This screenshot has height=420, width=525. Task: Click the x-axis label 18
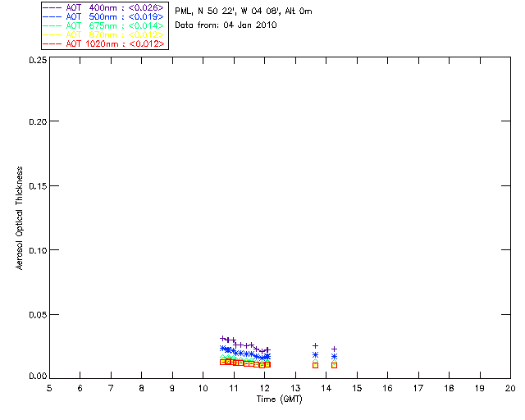pos(449,388)
